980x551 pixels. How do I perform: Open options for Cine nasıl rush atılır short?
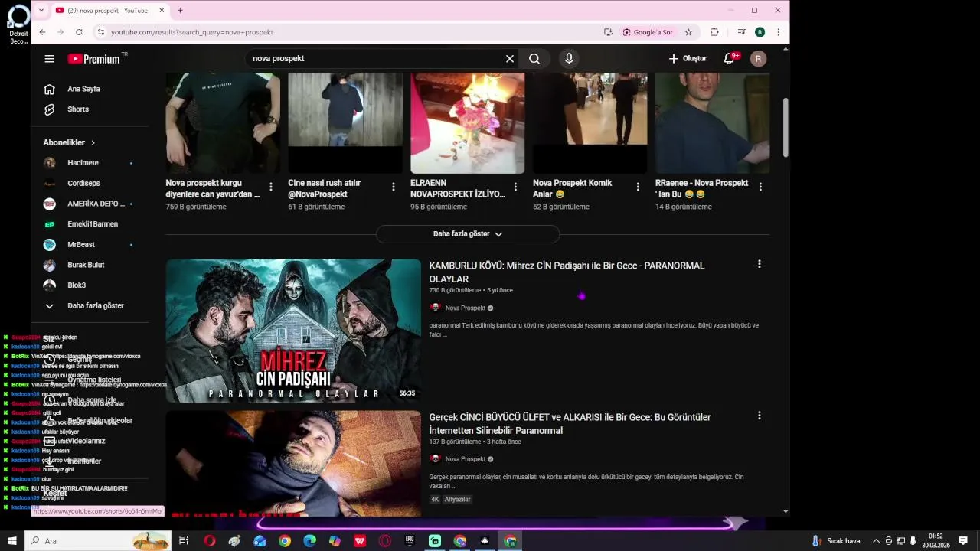[x=393, y=187]
